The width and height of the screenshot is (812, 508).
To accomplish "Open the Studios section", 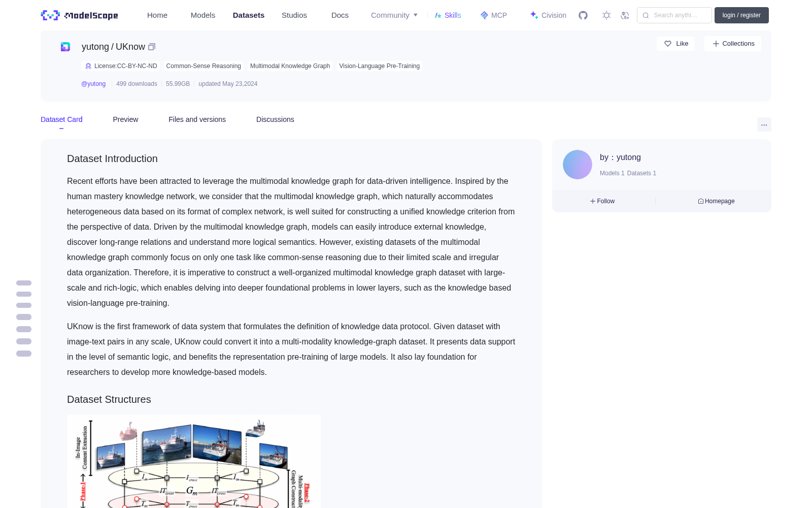I will 294,15.
